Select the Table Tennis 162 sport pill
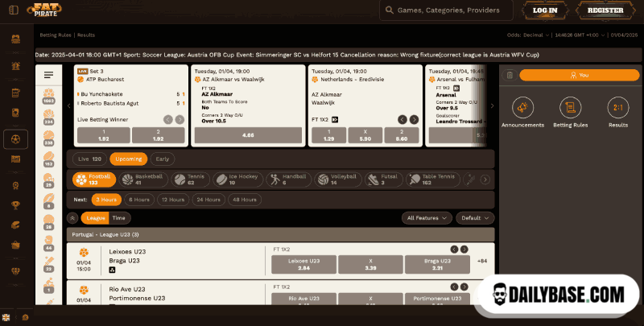Image resolution: width=644 pixels, height=326 pixels. (432, 180)
